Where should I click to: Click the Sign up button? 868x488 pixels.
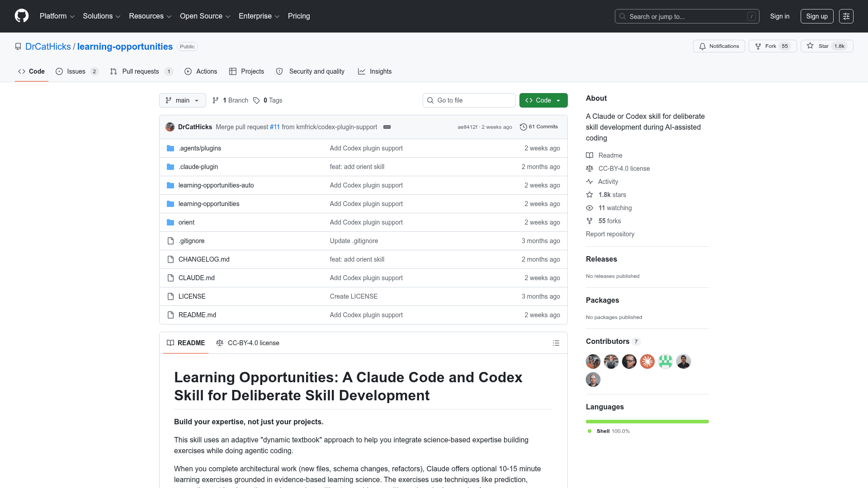816,16
